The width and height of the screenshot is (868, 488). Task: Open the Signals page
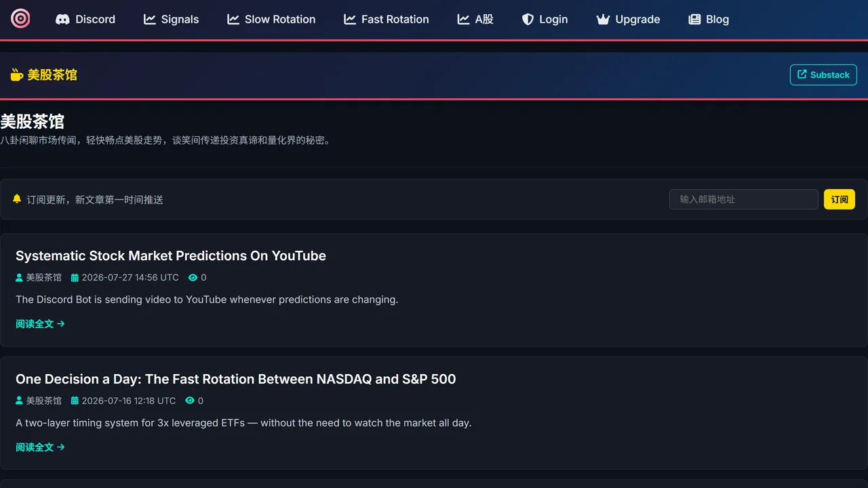point(172,20)
